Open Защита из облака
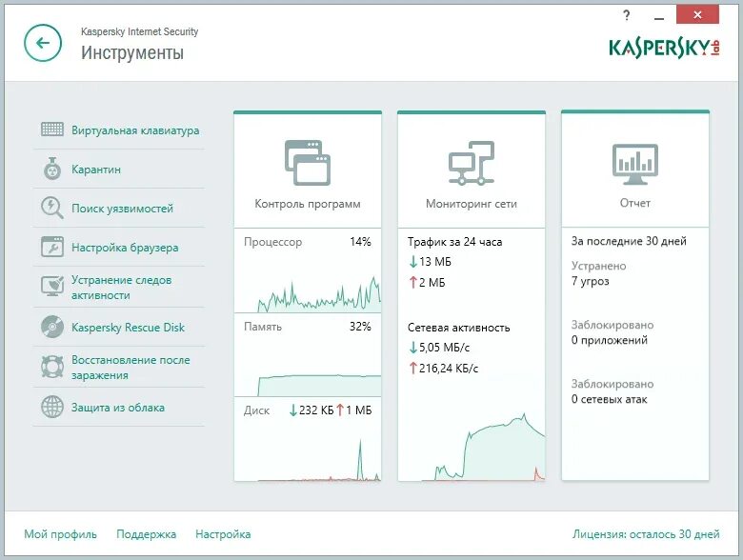Image resolution: width=743 pixels, height=560 pixels. [x=118, y=408]
